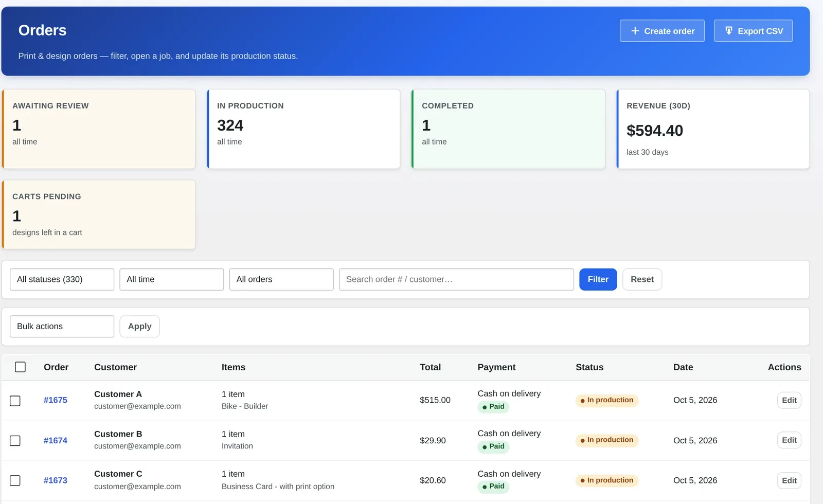Screen dimensions: 823x504
Task: Click the download icon in Export CSV
Action: [728, 31]
